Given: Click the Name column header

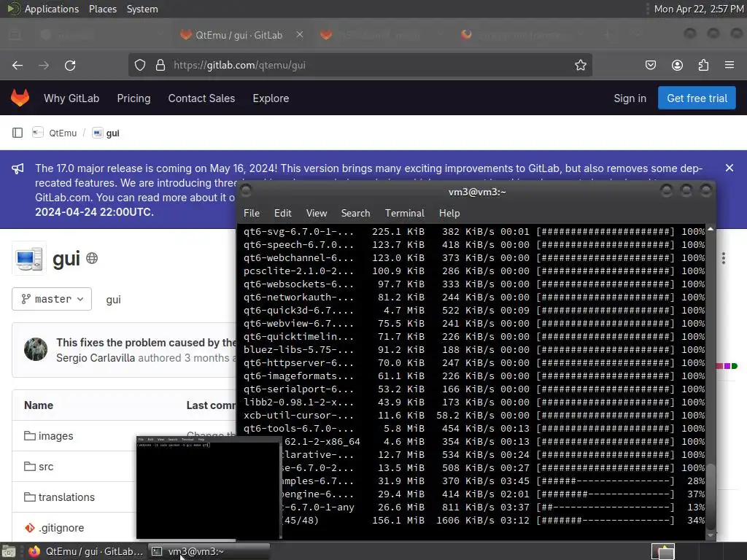Looking at the screenshot, I should point(39,405).
